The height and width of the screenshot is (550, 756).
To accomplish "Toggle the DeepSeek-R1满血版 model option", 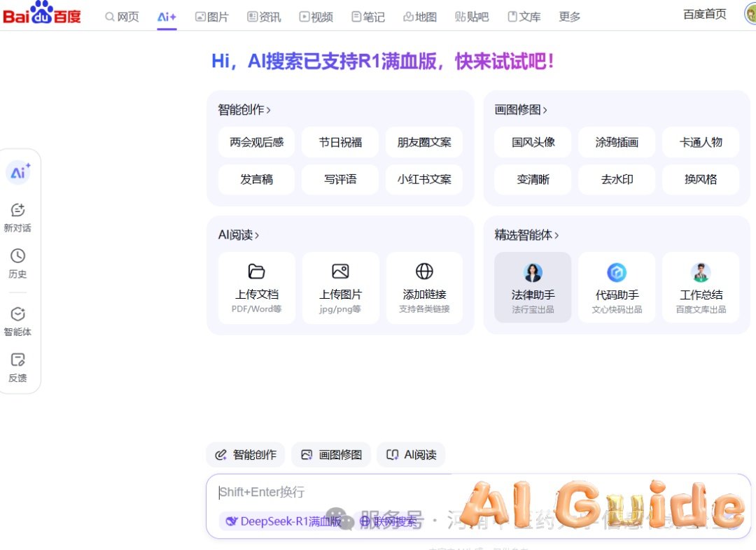I will tap(283, 521).
